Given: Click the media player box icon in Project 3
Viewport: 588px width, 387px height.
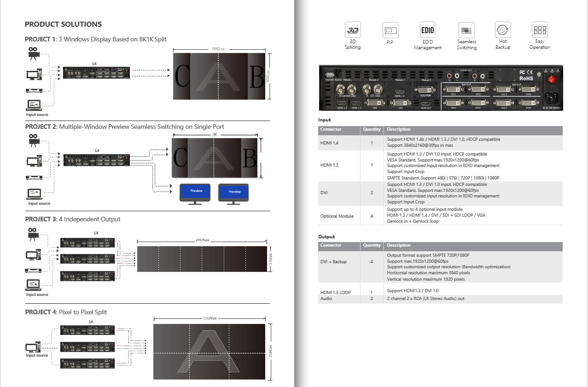Looking at the screenshot, I should pyautogui.click(x=34, y=271).
